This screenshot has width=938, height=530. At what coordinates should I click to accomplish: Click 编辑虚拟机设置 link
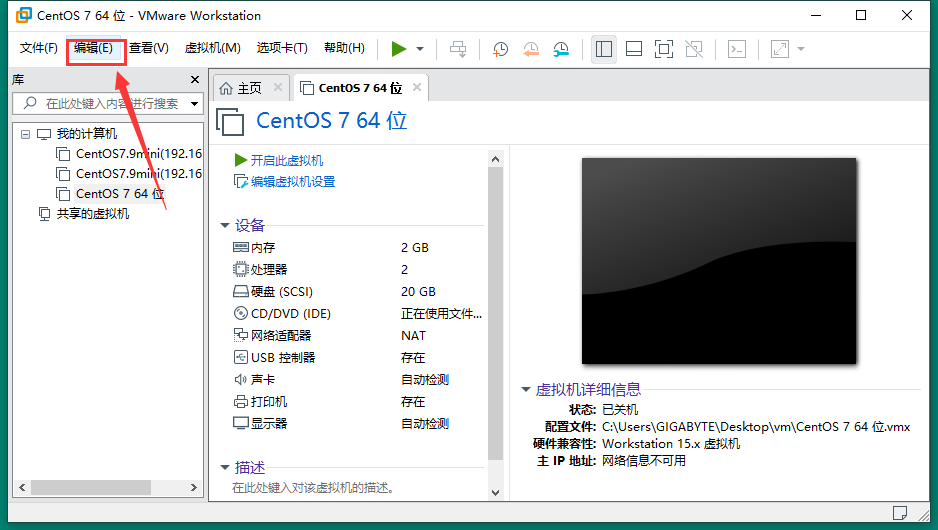click(x=293, y=182)
